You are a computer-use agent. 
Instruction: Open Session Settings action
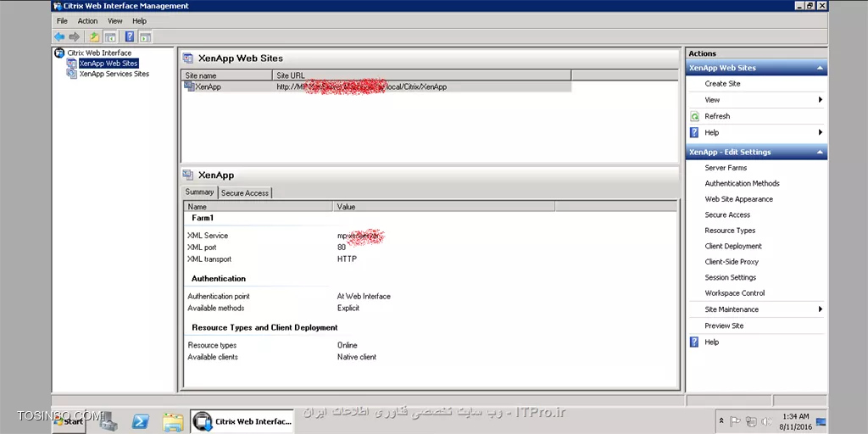tap(730, 277)
